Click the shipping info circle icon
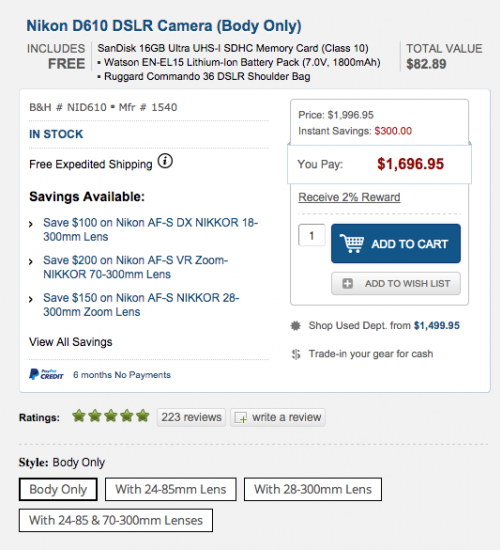Image resolution: width=502 pixels, height=550 pixels. click(165, 162)
